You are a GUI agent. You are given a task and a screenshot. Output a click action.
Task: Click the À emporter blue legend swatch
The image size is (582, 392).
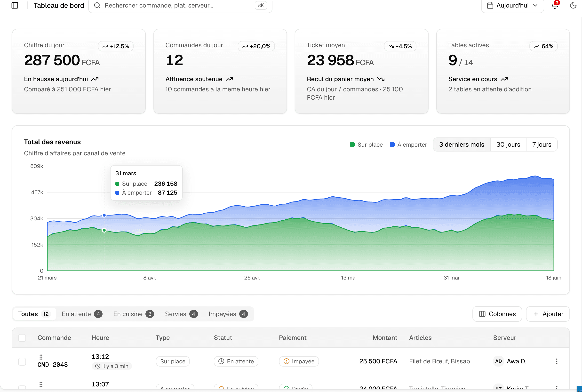click(392, 144)
